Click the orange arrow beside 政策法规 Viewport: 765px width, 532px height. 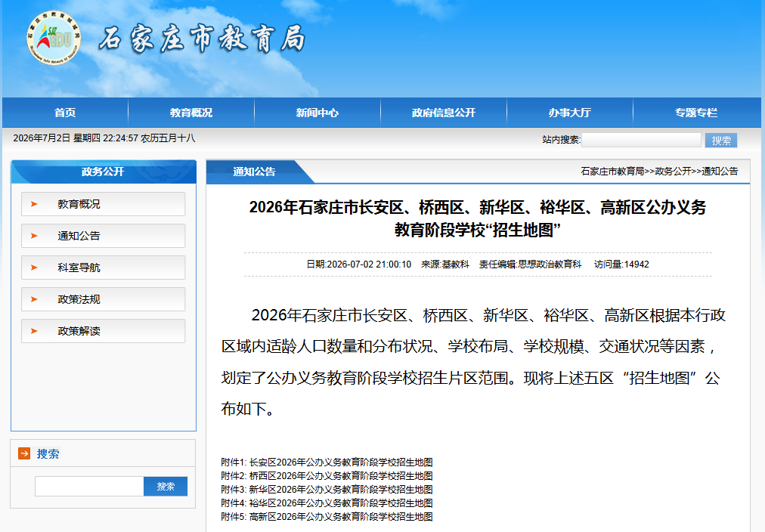[x=34, y=299]
